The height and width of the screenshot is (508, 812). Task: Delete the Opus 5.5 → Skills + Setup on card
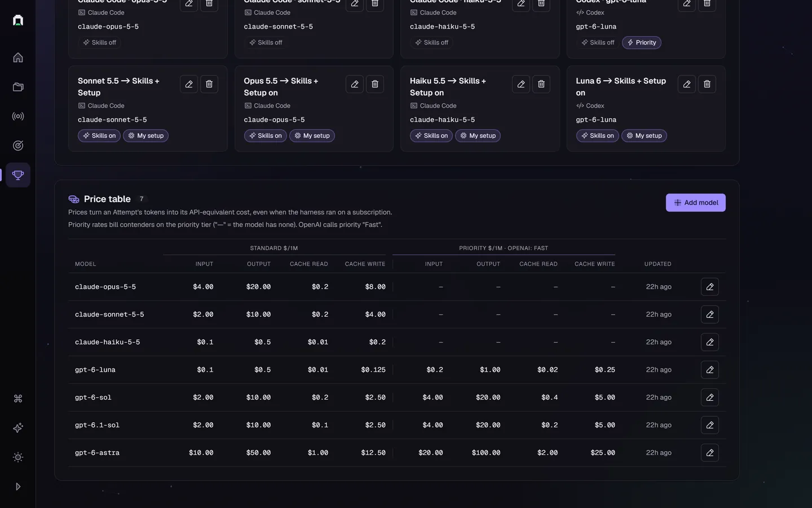pos(375,84)
